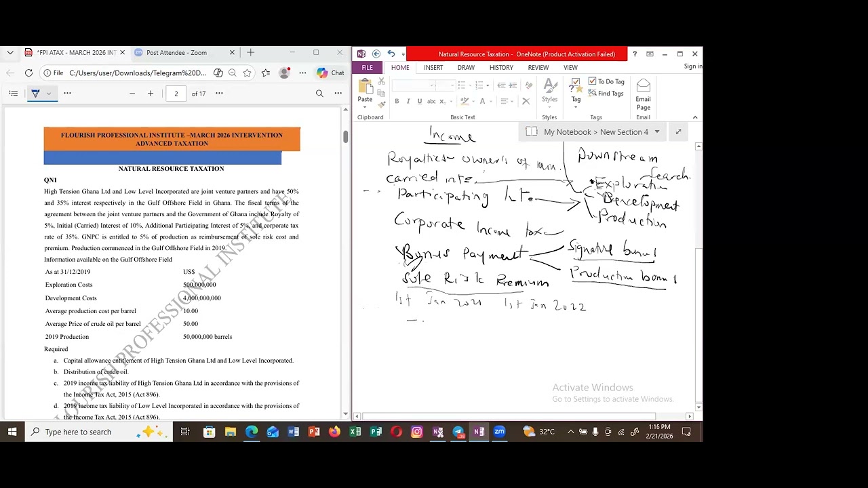Image resolution: width=868 pixels, height=488 pixels.
Task: Click Increase Indent icon in OneNote ribbon
Action: pos(513,85)
